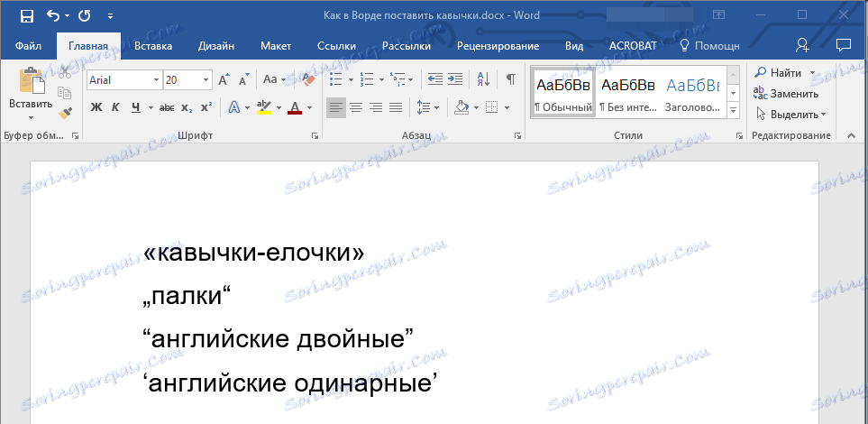Select the Без инте... style
The width and height of the screenshot is (868, 424).
coord(628,91)
